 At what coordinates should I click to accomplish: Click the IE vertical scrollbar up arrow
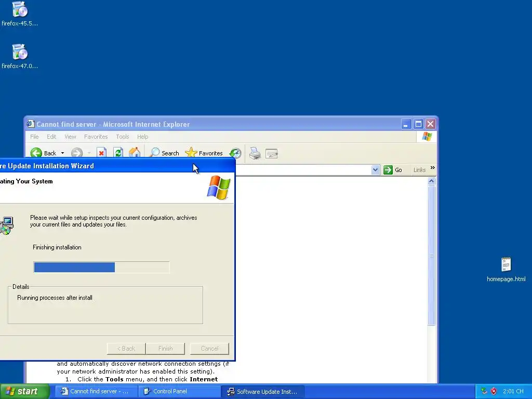pyautogui.click(x=431, y=181)
